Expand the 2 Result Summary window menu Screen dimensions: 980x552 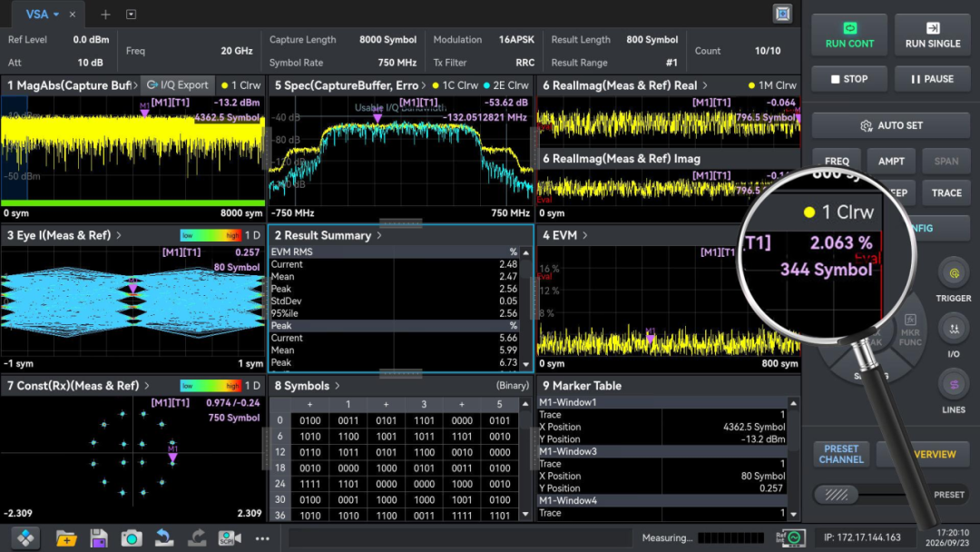pyautogui.click(x=379, y=236)
